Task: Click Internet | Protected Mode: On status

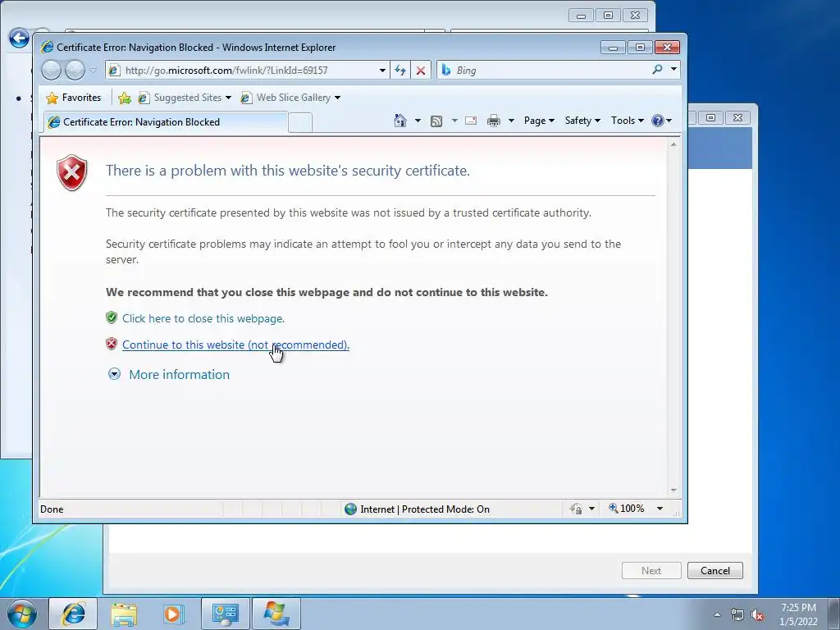Action: pos(425,509)
